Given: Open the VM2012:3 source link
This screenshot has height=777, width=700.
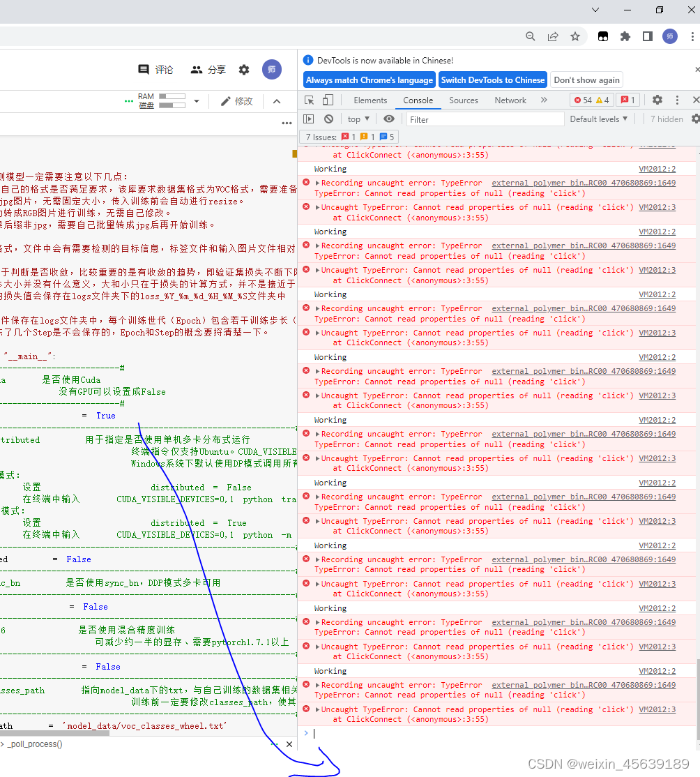Looking at the screenshot, I should pos(656,206).
